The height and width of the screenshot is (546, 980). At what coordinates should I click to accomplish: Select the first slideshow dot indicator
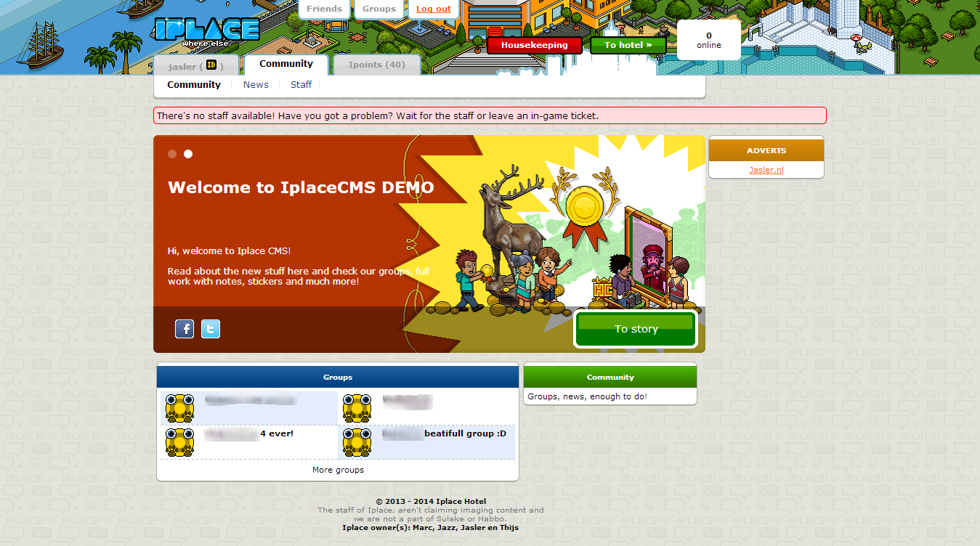coord(172,154)
